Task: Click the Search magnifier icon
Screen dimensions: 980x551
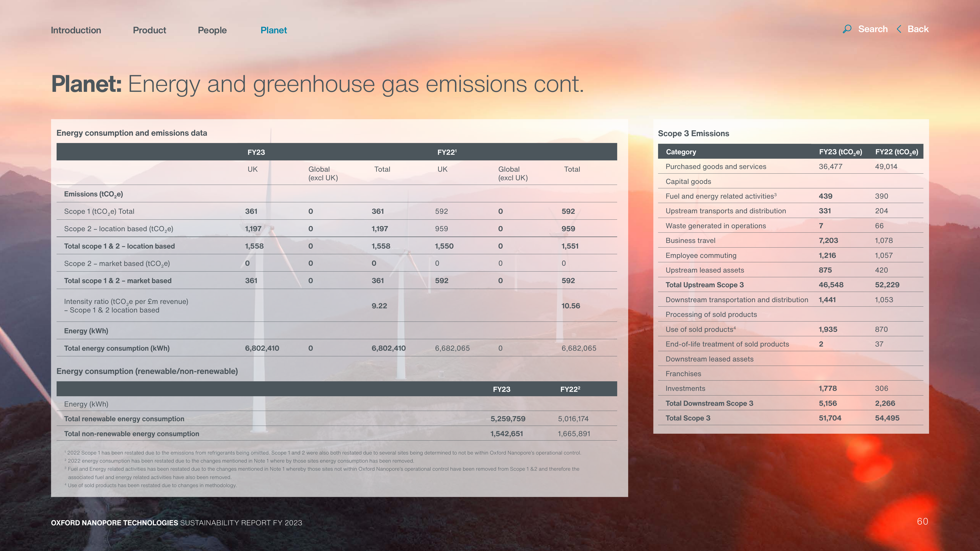Action: 847,29
